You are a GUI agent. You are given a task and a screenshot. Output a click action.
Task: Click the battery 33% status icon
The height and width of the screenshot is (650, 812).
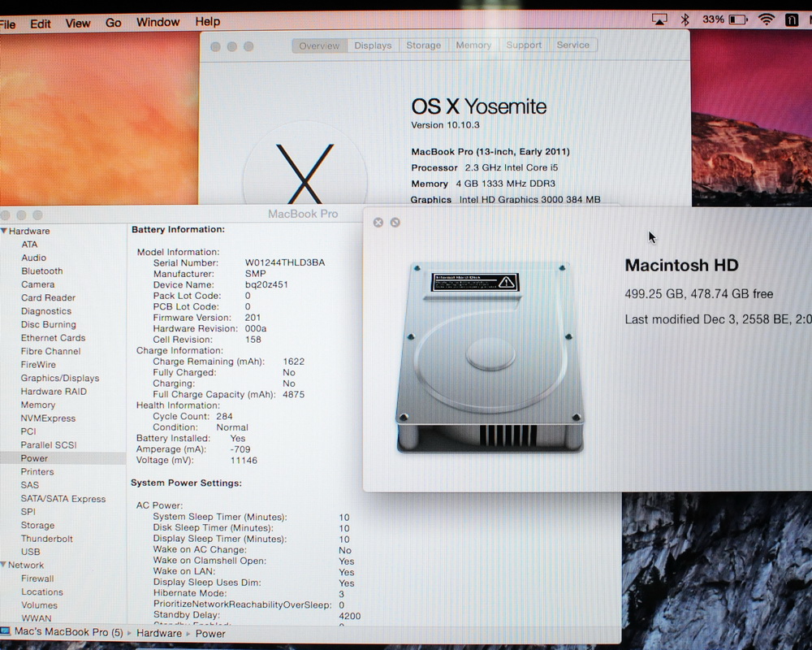[x=725, y=19]
